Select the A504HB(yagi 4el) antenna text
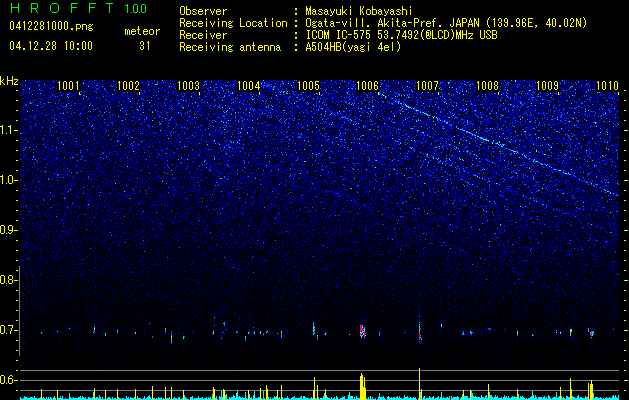This screenshot has width=629, height=400. (x=353, y=47)
